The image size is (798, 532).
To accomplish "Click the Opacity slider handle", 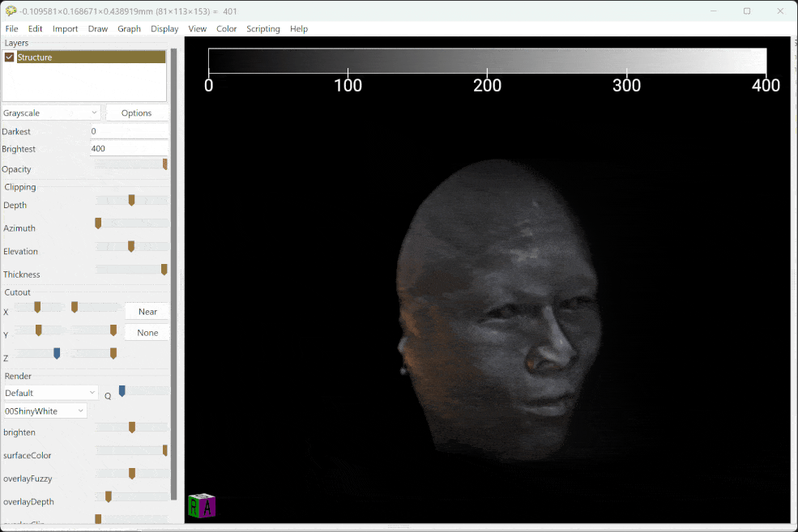I will coord(165,164).
